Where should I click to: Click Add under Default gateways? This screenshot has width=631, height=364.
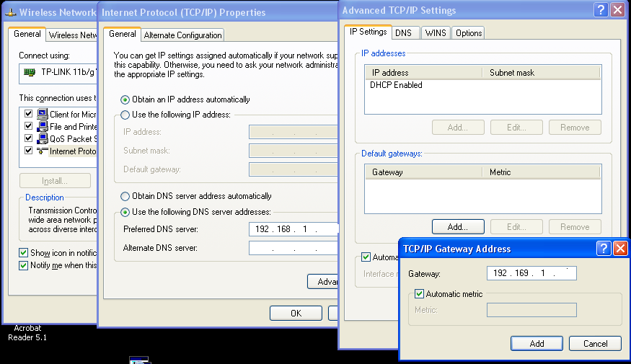click(458, 227)
